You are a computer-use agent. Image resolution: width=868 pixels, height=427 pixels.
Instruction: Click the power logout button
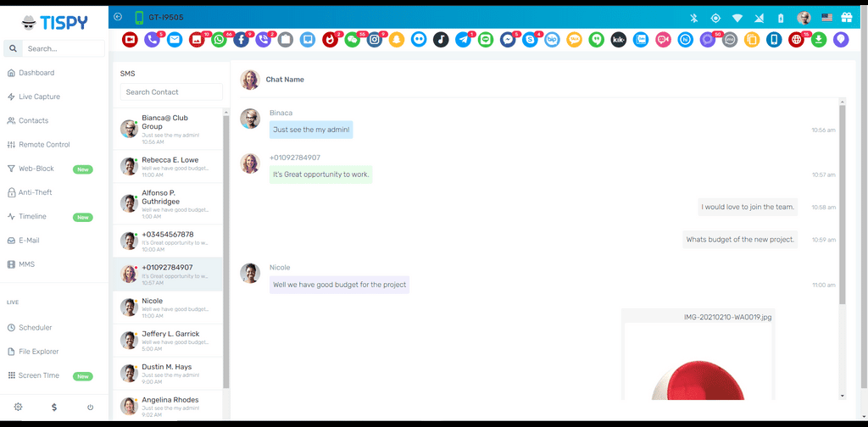tap(90, 407)
